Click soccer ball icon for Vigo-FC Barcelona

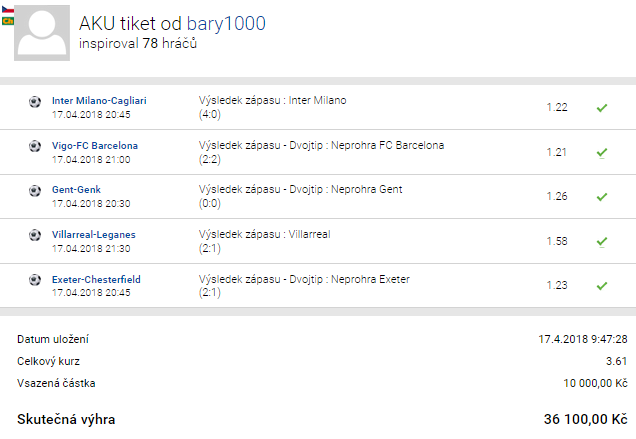[x=35, y=146]
